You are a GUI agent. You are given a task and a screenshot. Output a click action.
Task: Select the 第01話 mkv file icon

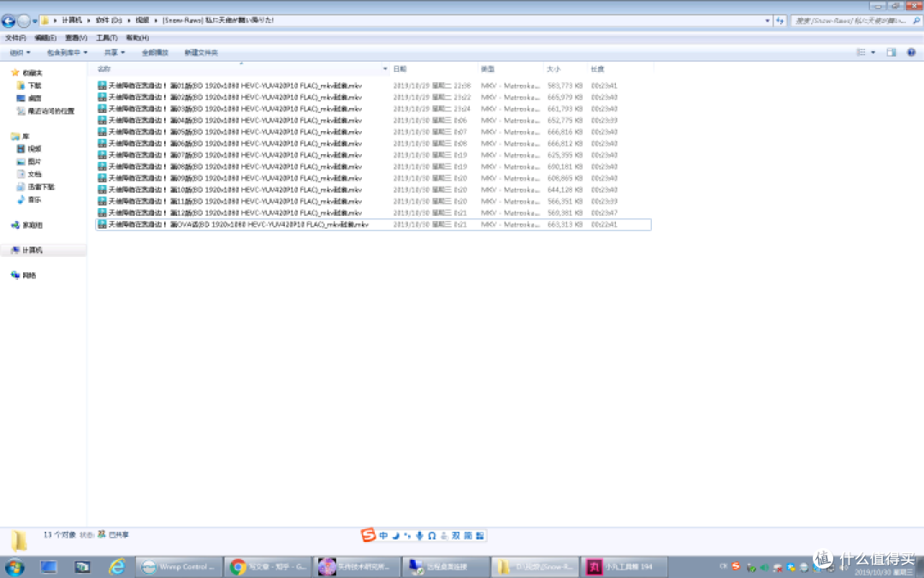tap(102, 86)
